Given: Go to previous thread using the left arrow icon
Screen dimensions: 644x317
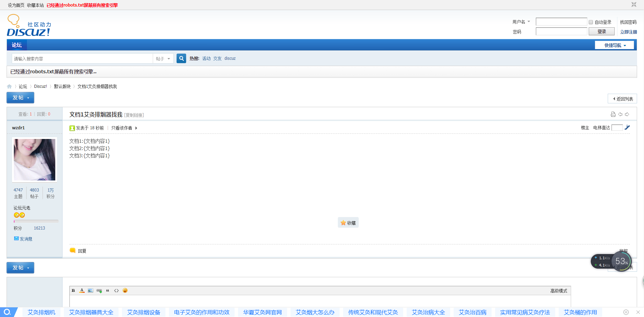Looking at the screenshot, I should (x=620, y=114).
